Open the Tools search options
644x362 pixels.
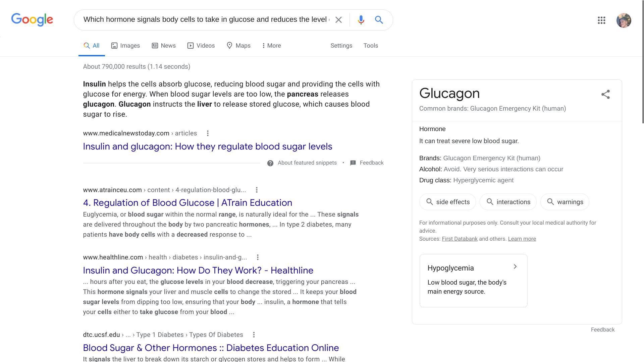pyautogui.click(x=371, y=46)
